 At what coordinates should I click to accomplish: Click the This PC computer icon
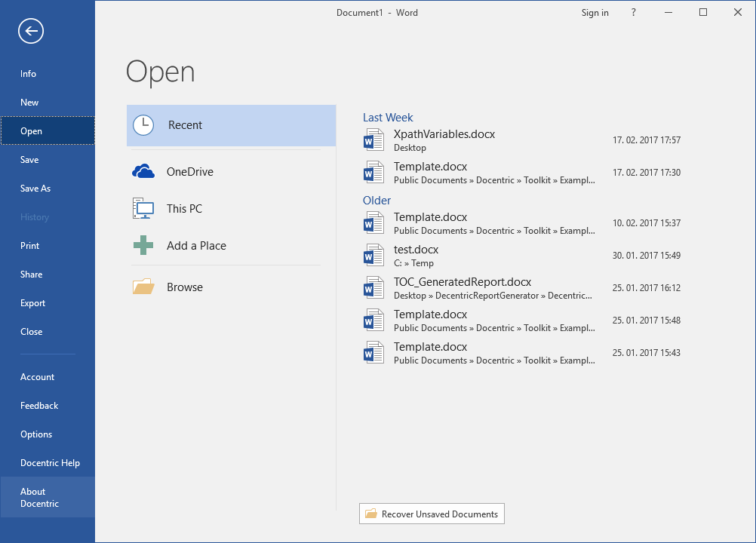coord(143,208)
